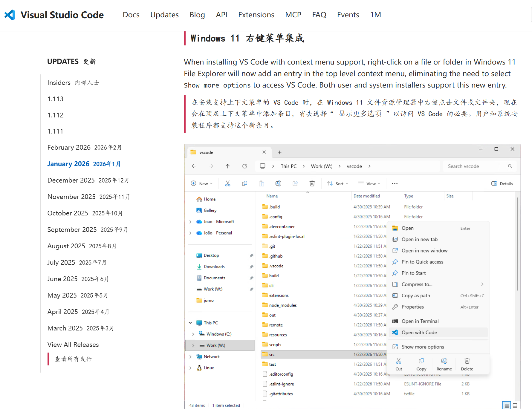
Task: Choose Show more options menu item
Action: tap(438, 347)
